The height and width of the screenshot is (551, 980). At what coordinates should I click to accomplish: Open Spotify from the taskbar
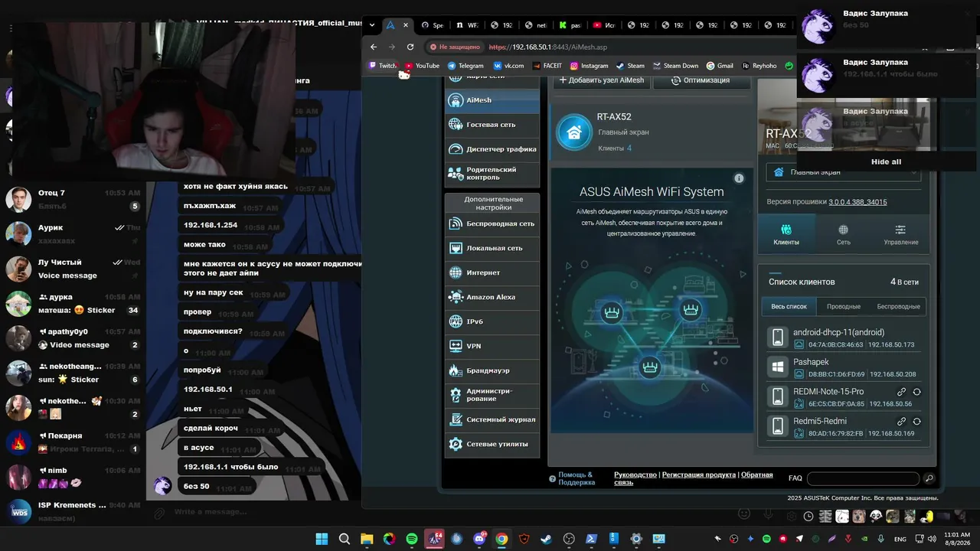[x=412, y=539]
